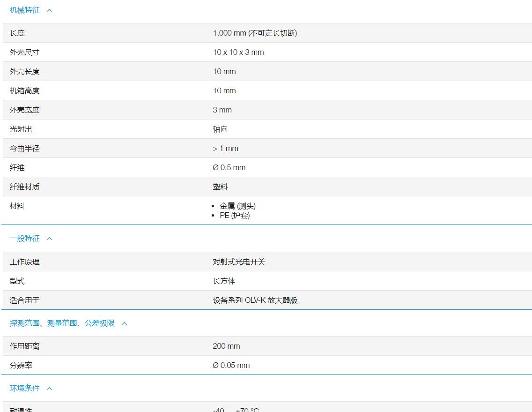Click the 耐温性 label at bottom
This screenshot has height=412, width=532.
(18, 409)
